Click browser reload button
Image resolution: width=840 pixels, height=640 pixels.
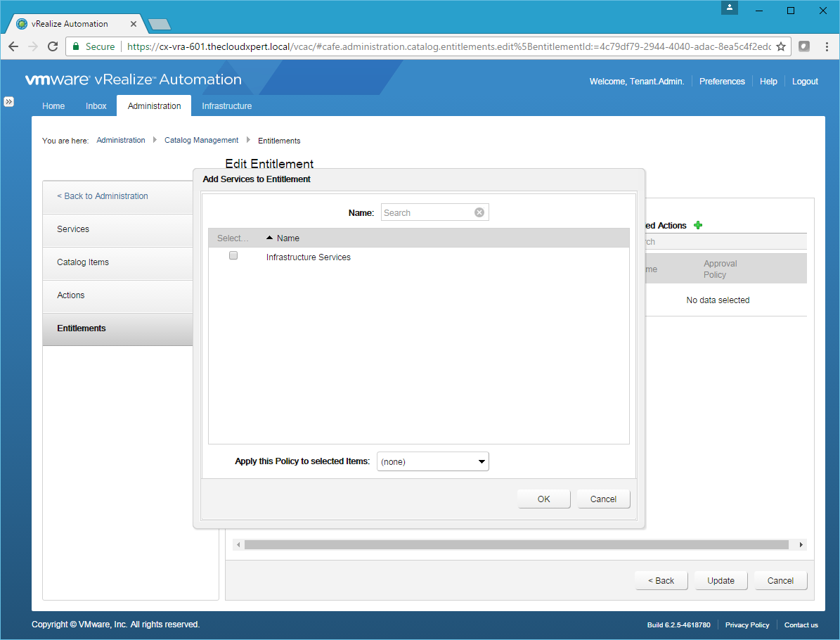tap(52, 46)
